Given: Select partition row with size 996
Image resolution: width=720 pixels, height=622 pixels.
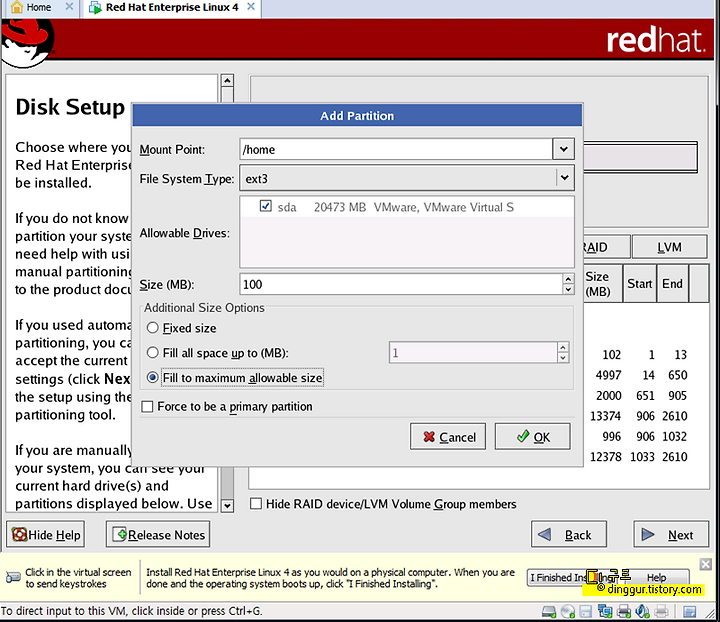Looking at the screenshot, I should pyautogui.click(x=646, y=436).
